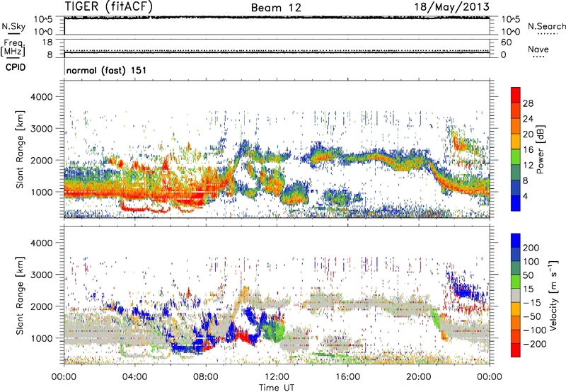
Task: Click the "-100" velocity colorbar label
Action: point(535,330)
